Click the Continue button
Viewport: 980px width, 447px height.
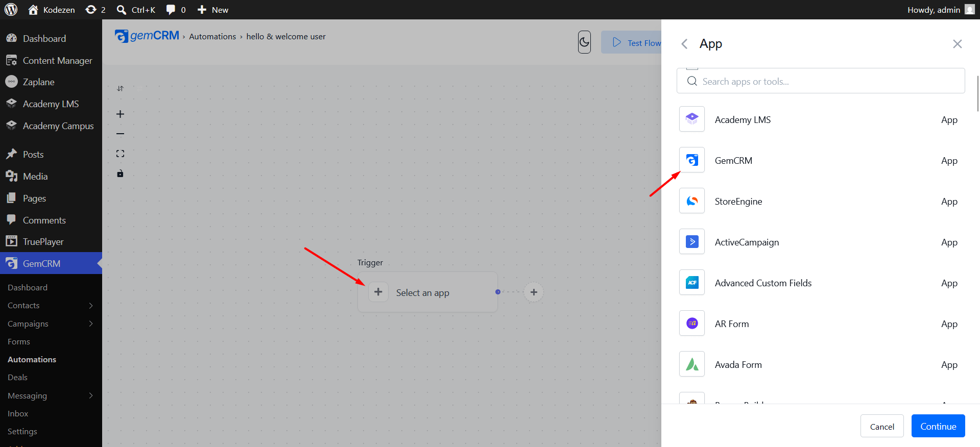(938, 426)
